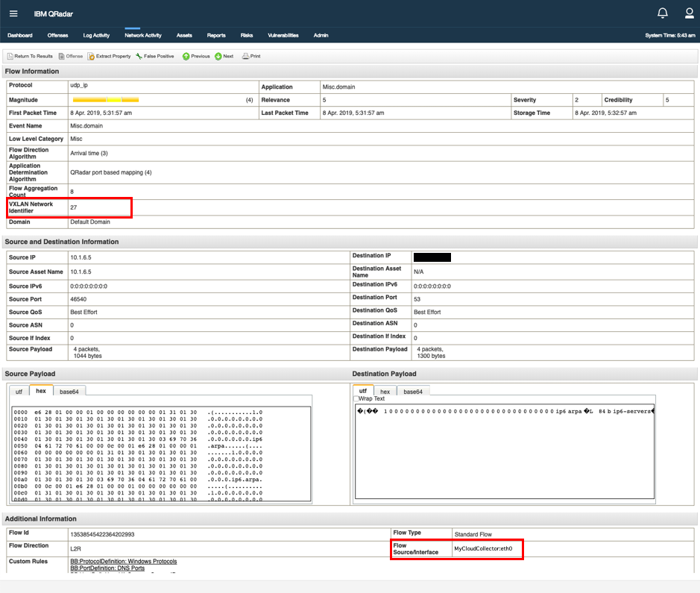Open the Offenses tab
The image size is (700, 593).
pyautogui.click(x=57, y=35)
